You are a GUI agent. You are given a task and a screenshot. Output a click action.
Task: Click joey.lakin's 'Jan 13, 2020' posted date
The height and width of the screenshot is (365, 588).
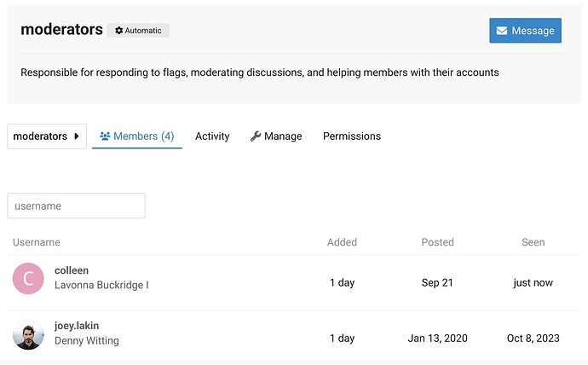pyautogui.click(x=438, y=339)
